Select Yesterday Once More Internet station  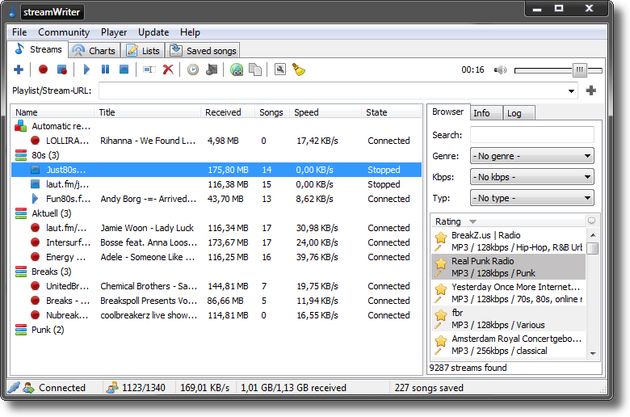coord(509,293)
